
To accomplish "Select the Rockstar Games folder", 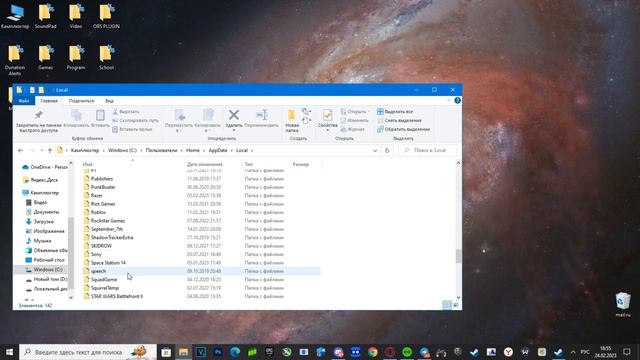I will click(x=108, y=220).
